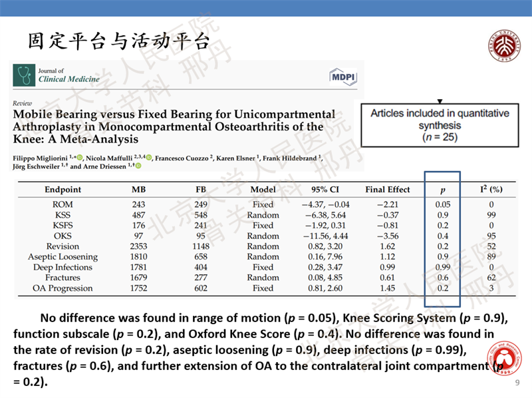Image resolution: width=532 pixels, height=398 pixels.
Task: Click the Journal of Clinical Medicine stethoscope logo
Action: click(x=24, y=75)
